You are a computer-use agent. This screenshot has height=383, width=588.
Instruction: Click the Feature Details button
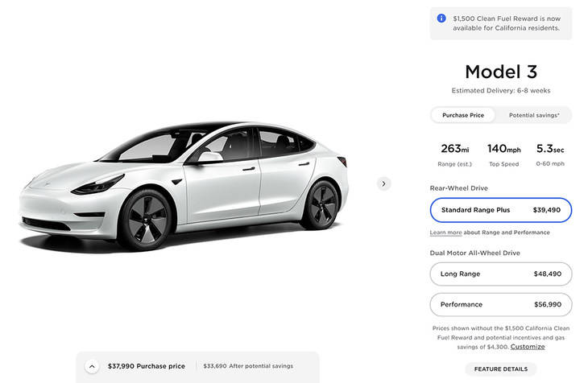tap(500, 369)
